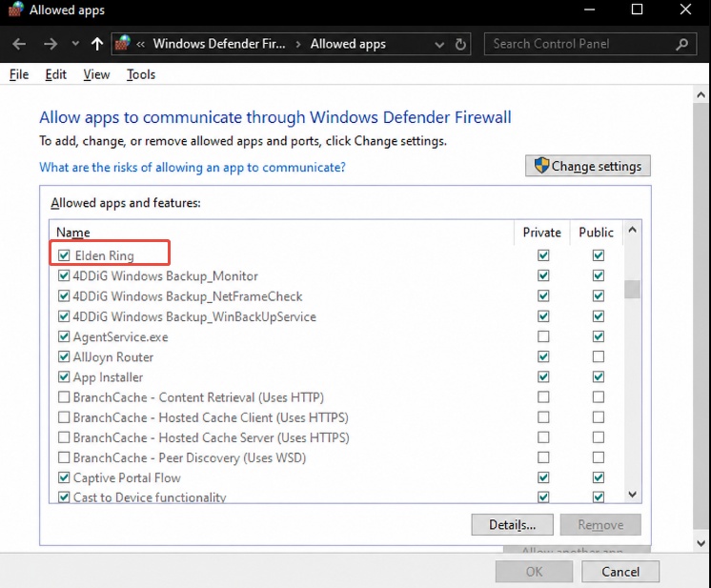This screenshot has height=588, width=711.
Task: Open the Tools menu
Action: (x=141, y=74)
